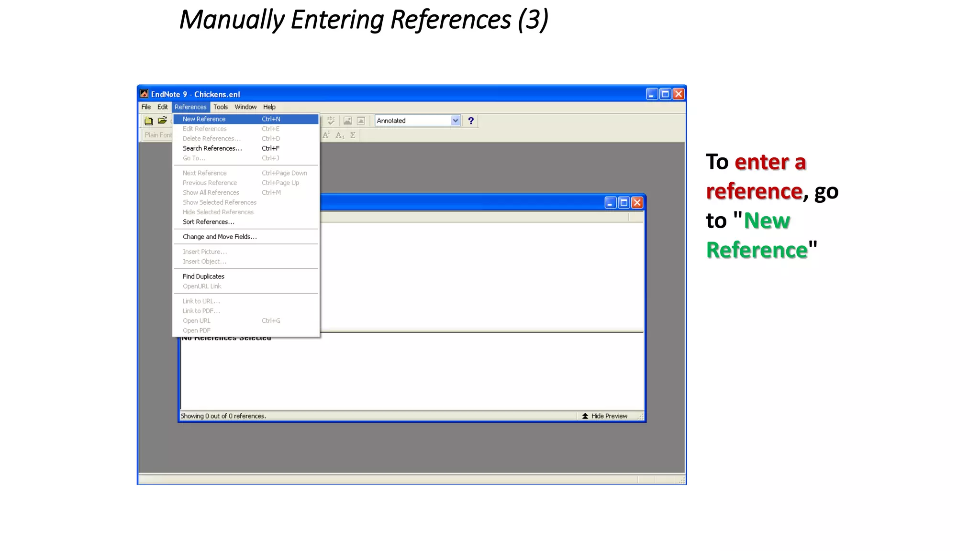
Task: Click the greyed Show All References entry
Action: pyautogui.click(x=246, y=193)
